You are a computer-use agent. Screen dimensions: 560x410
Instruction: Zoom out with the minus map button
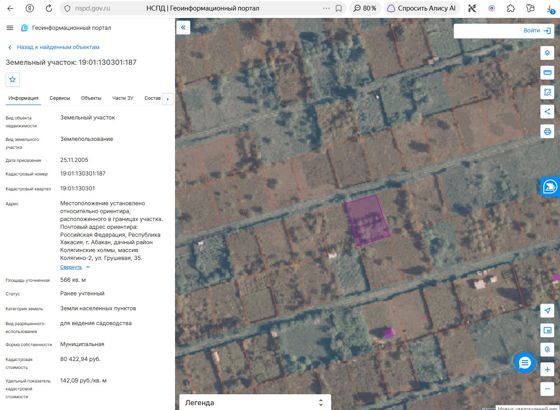coord(547,389)
